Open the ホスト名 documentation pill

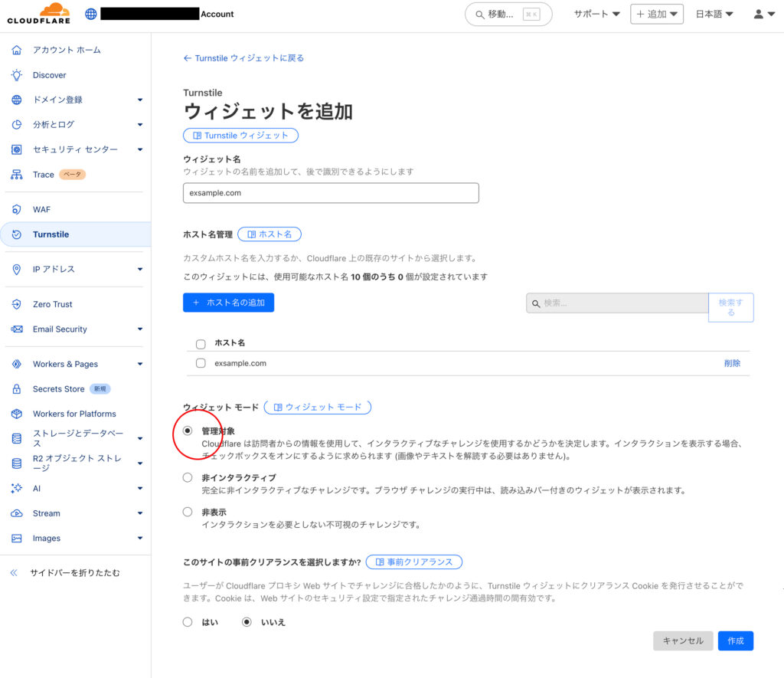269,234
